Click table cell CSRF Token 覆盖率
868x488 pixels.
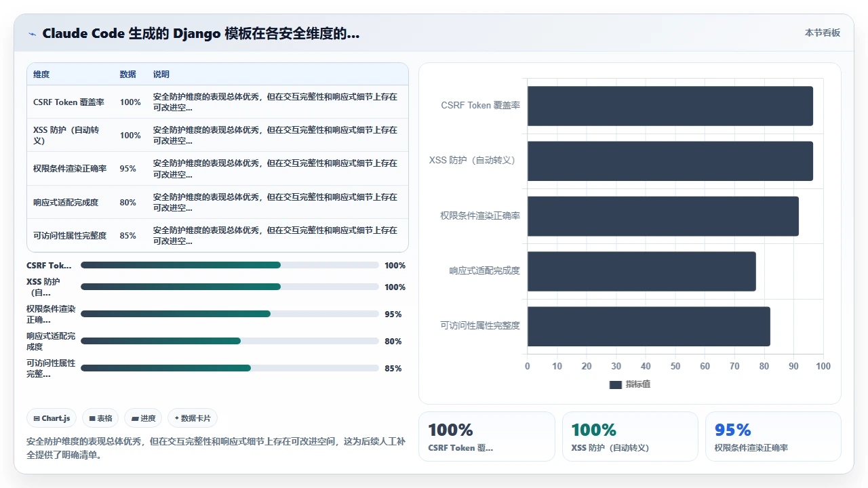[x=68, y=102]
